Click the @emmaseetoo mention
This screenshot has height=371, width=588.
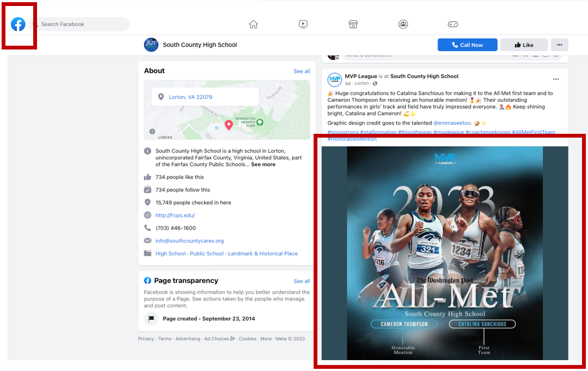[x=452, y=123]
